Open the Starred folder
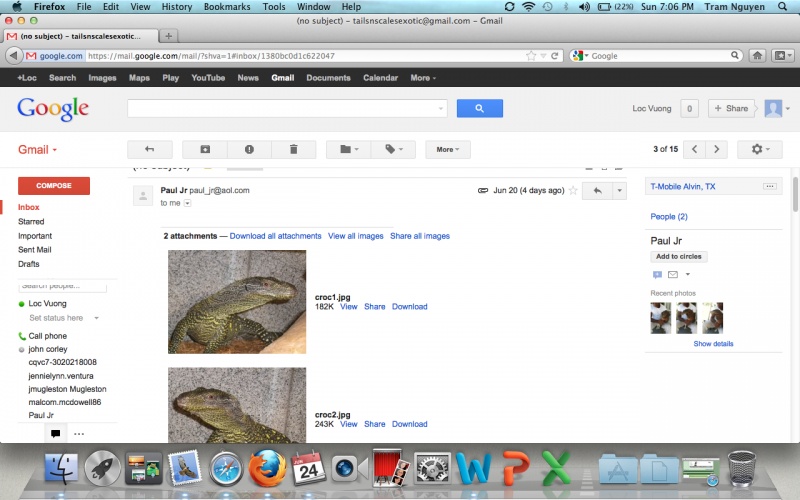The height and width of the screenshot is (500, 800). coord(31,221)
